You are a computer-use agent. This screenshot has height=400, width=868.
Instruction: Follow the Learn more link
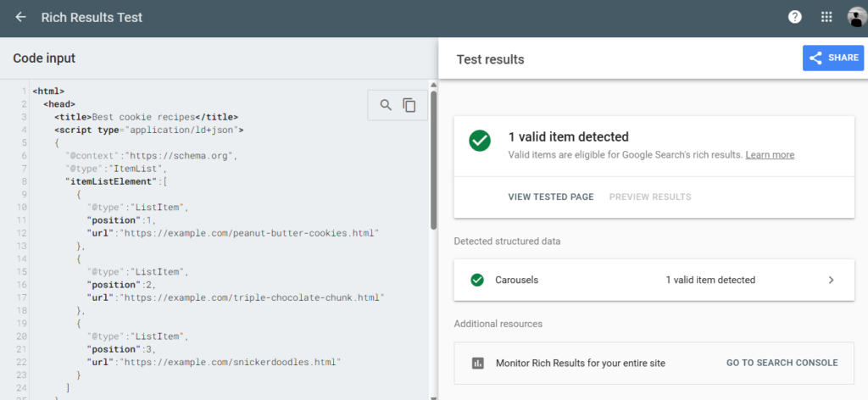(770, 155)
